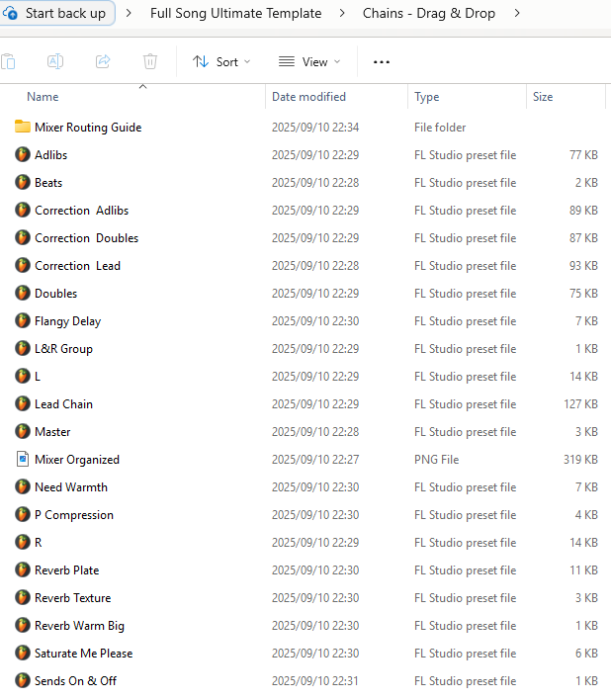This screenshot has height=700, width=611.
Task: Open the Sort dropdown menu
Action: (x=221, y=61)
